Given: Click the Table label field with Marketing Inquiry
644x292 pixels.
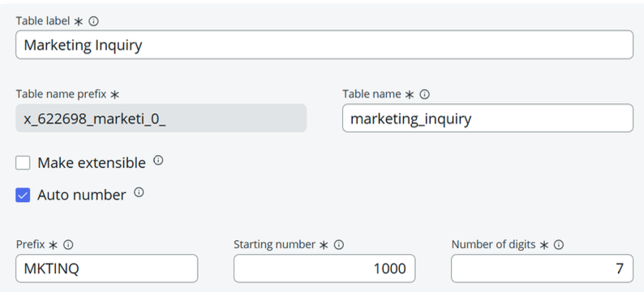Looking at the screenshot, I should tap(324, 45).
